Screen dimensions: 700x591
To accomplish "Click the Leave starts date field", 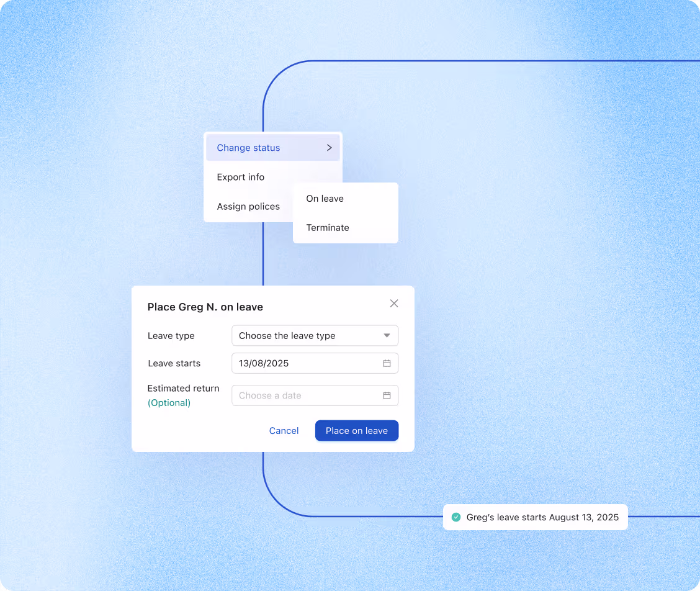I will click(315, 364).
